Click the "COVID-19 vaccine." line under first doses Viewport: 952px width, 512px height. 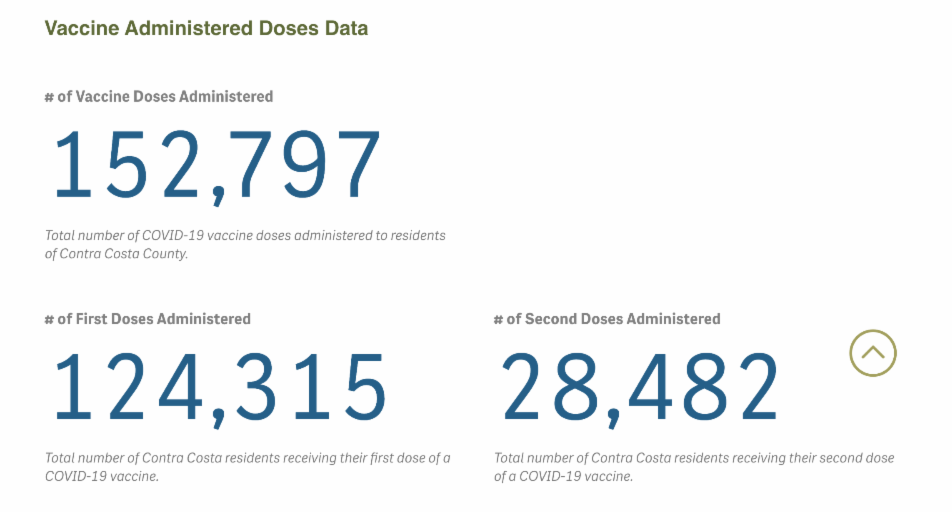point(102,476)
